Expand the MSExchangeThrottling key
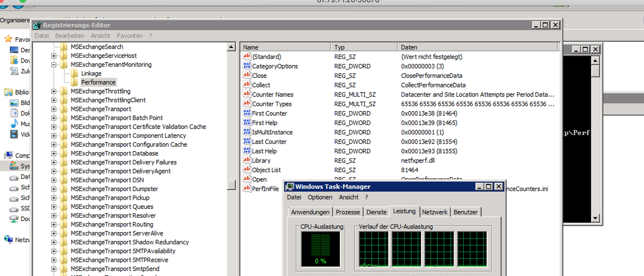 [54, 91]
